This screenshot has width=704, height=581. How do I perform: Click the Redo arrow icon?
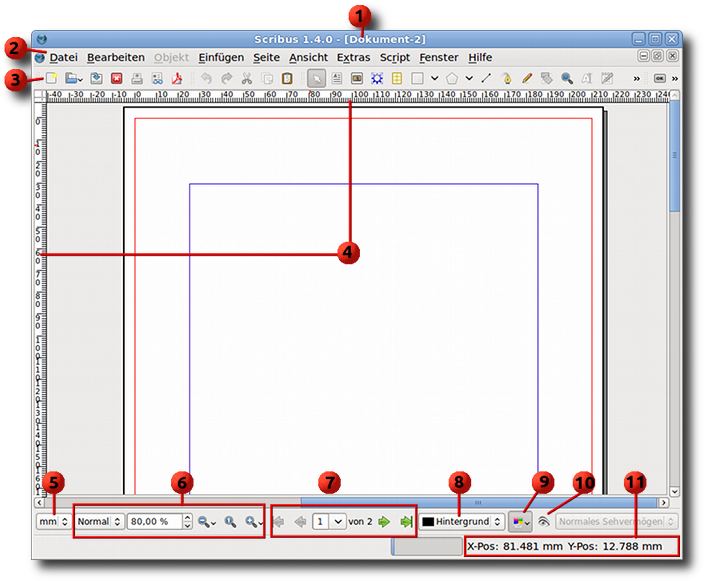point(227,79)
